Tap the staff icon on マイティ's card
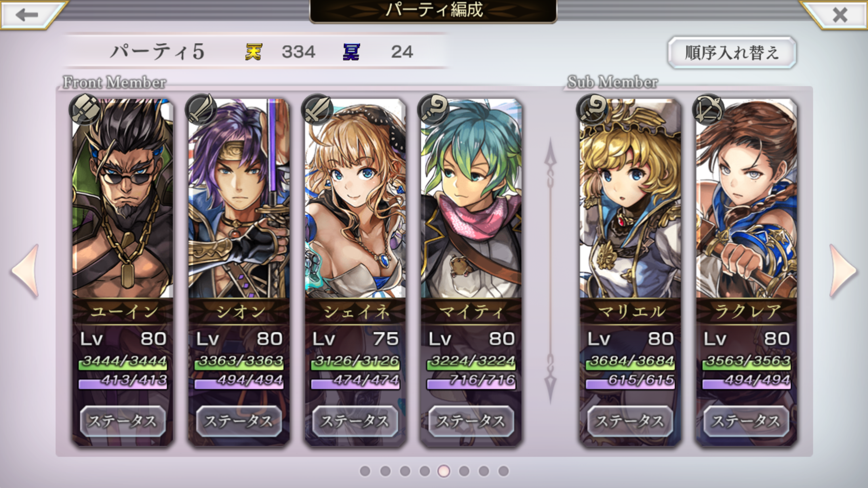This screenshot has width=868, height=488. pyautogui.click(x=433, y=109)
